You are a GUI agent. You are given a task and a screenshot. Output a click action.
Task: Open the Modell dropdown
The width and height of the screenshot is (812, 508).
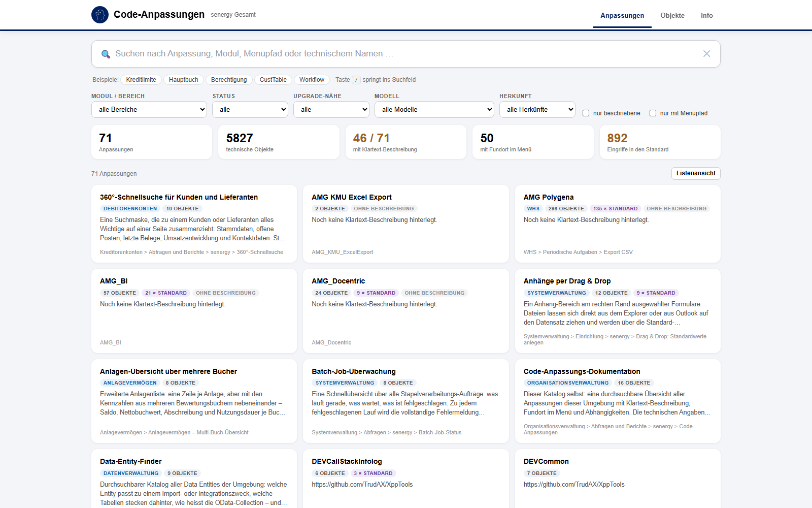[434, 109]
